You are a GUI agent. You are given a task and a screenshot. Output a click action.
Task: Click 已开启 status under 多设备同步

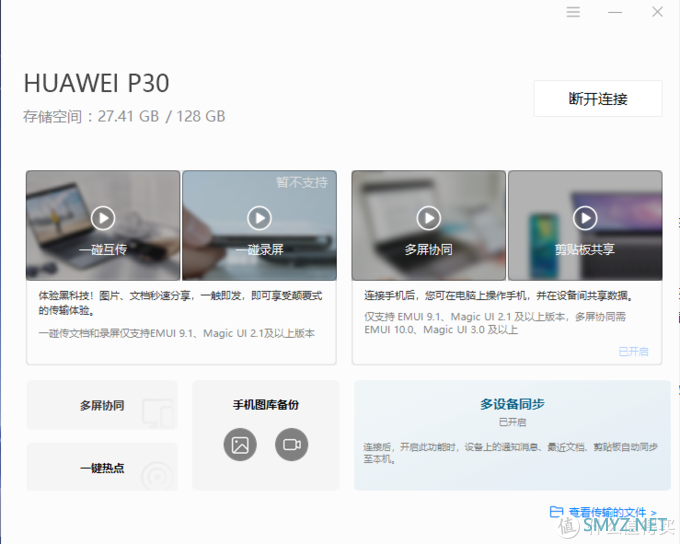coord(512,422)
